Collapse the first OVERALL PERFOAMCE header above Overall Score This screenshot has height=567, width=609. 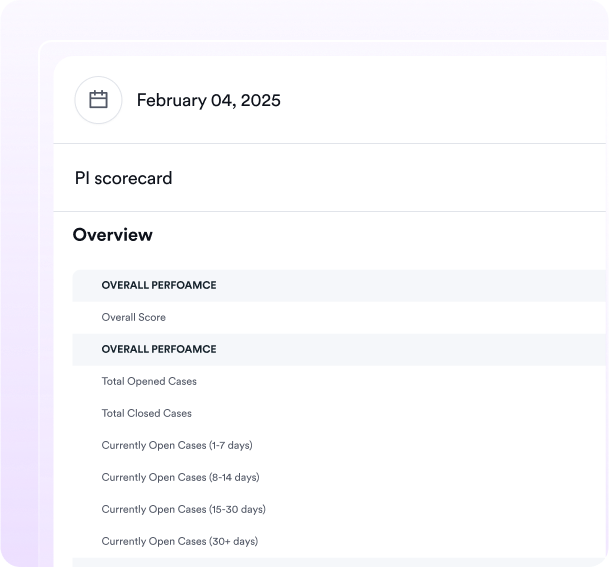158,285
